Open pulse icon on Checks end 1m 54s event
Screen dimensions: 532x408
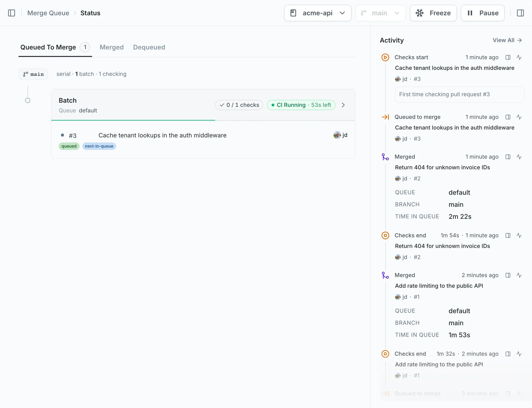point(519,235)
